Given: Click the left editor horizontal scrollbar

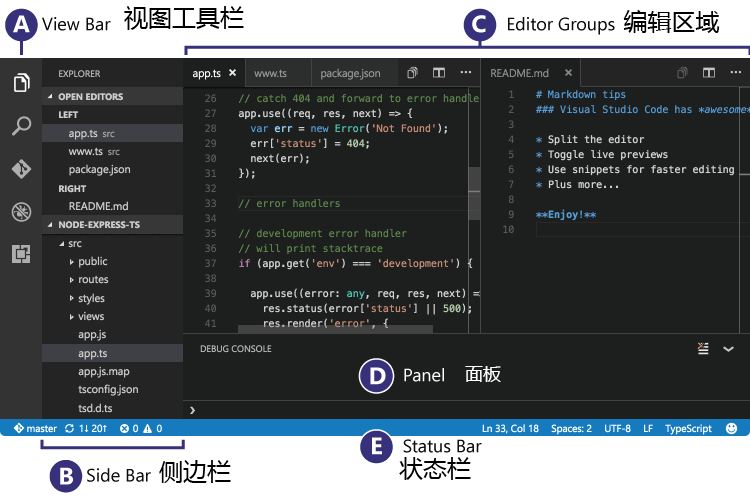Looking at the screenshot, I should pos(335,329).
